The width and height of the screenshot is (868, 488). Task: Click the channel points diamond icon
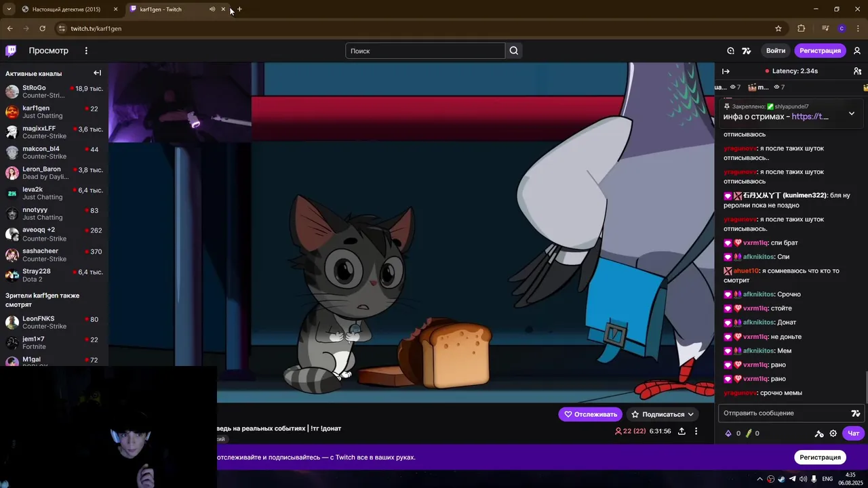click(728, 433)
